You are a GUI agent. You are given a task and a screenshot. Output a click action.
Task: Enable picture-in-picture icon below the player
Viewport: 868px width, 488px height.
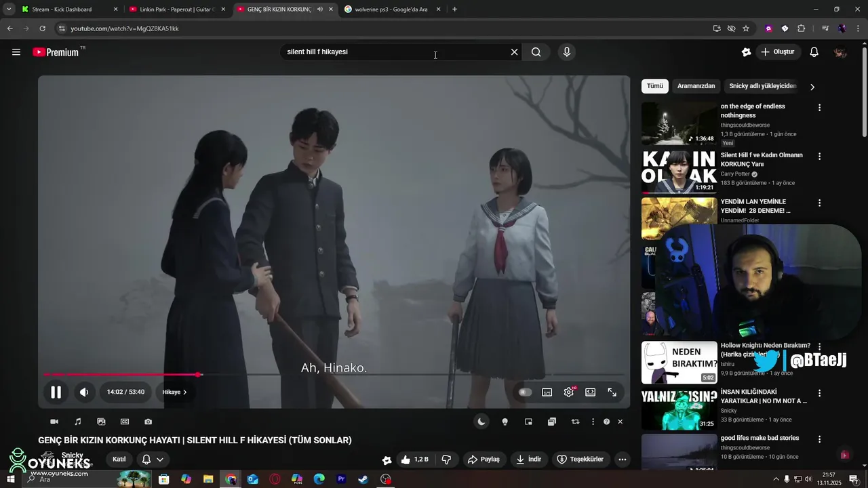click(x=528, y=422)
